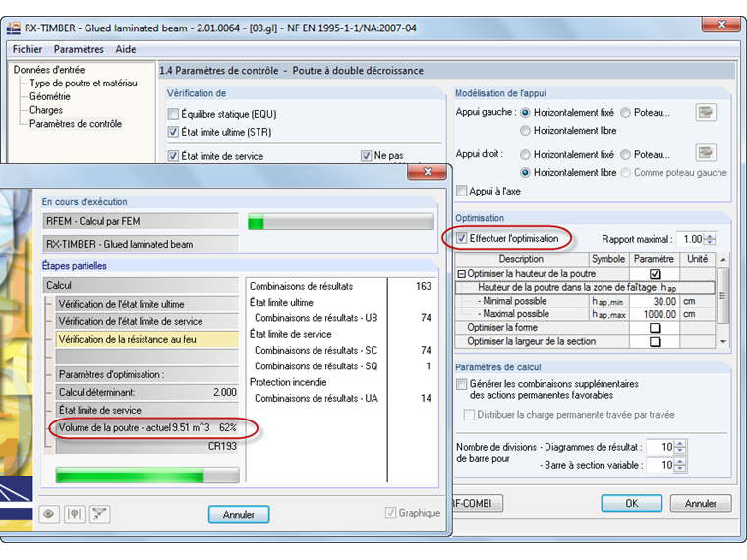747x560 pixels.
Task: Collapse Optimiser la hauteur de la poutre row
Action: coord(461,274)
